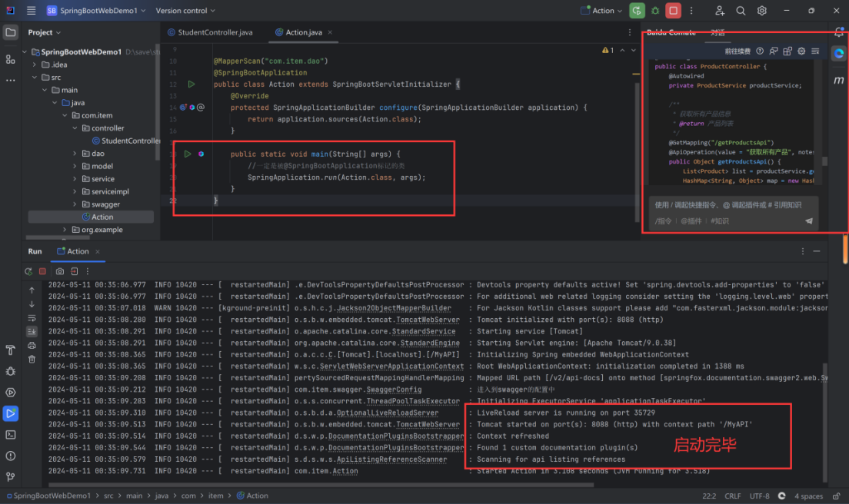Image resolution: width=849 pixels, height=504 pixels.
Task: Expand the org.example package
Action: [65, 230]
